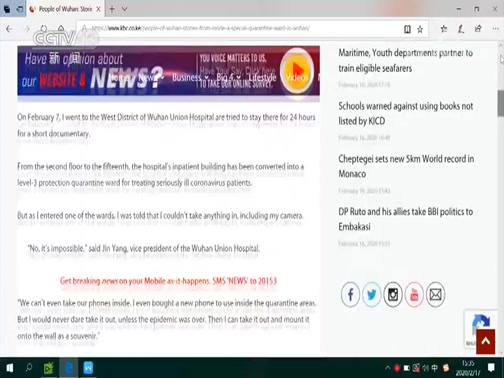The image size is (504, 378).
Task: Show hidden system tray icons
Action: 387,368
